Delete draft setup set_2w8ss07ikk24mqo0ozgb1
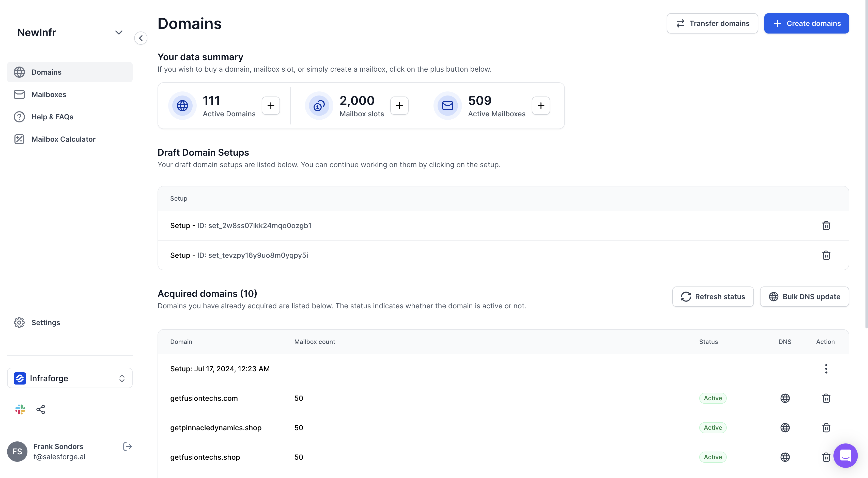 click(826, 225)
